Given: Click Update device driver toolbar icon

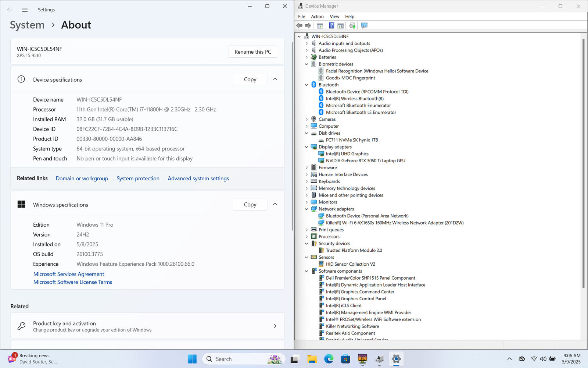Looking at the screenshot, I should 352,26.
